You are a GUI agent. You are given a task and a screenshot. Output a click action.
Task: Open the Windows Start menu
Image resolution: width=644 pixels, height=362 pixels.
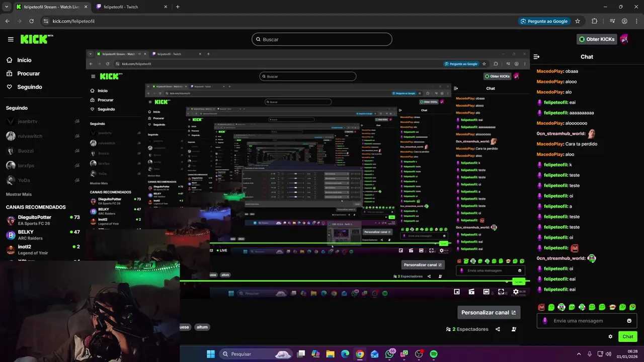pyautogui.click(x=211, y=354)
